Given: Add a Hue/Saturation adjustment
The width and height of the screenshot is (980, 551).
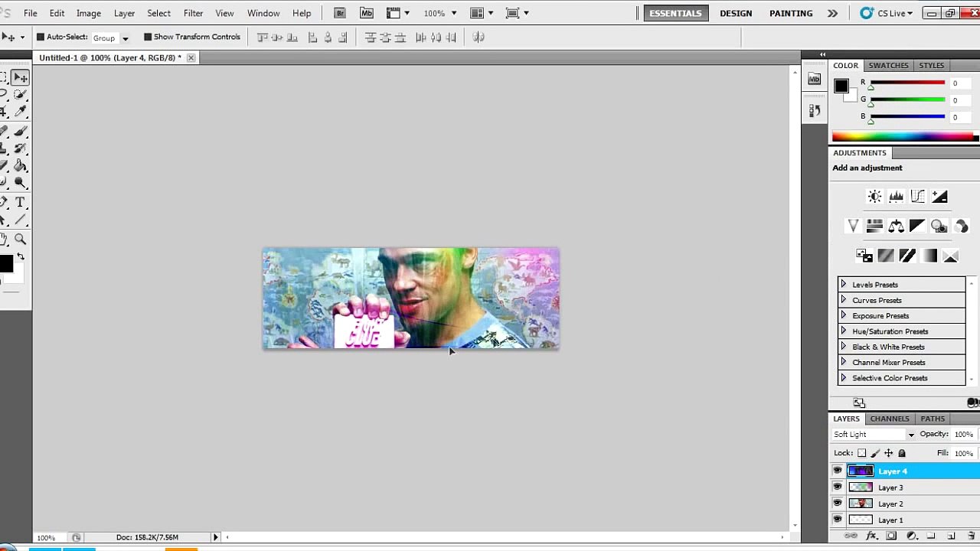Looking at the screenshot, I should pyautogui.click(x=874, y=226).
